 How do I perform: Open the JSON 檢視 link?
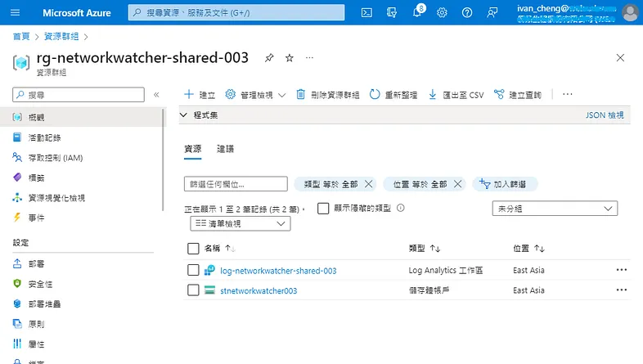tap(605, 115)
